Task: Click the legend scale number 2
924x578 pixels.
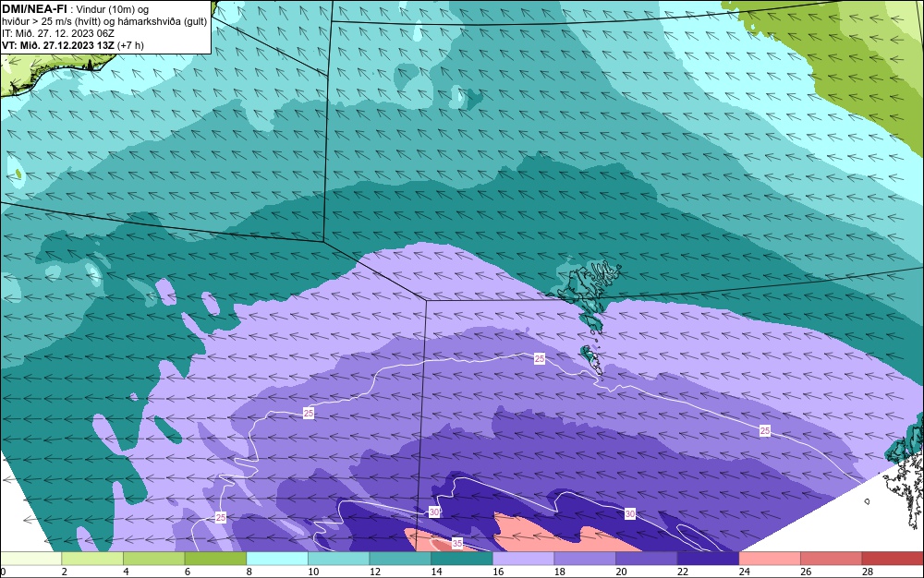Action: click(65, 572)
